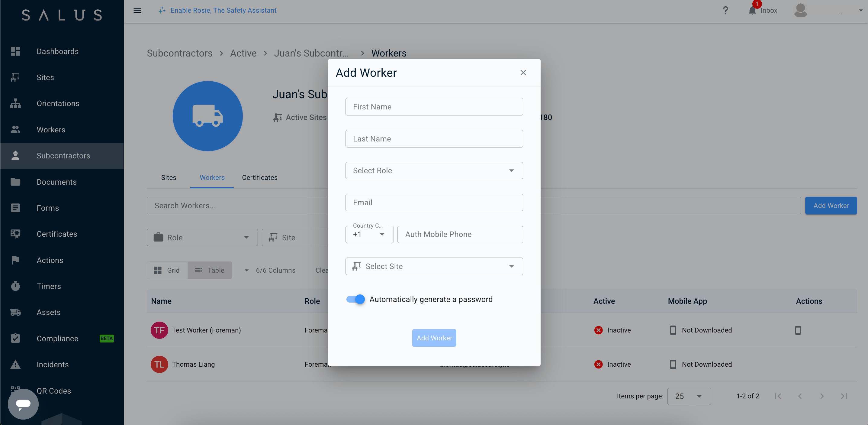Open QR Codes in sidebar
Viewport: 868px width, 425px height.
[54, 391]
